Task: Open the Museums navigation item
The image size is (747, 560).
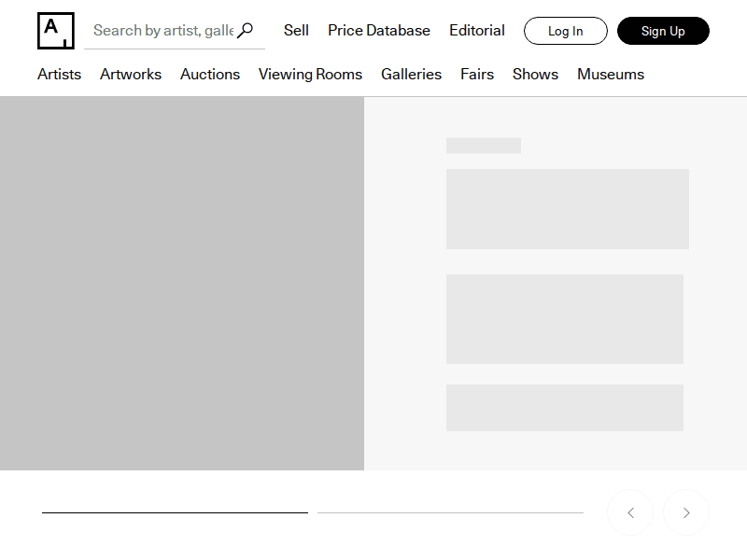Action: pos(611,75)
